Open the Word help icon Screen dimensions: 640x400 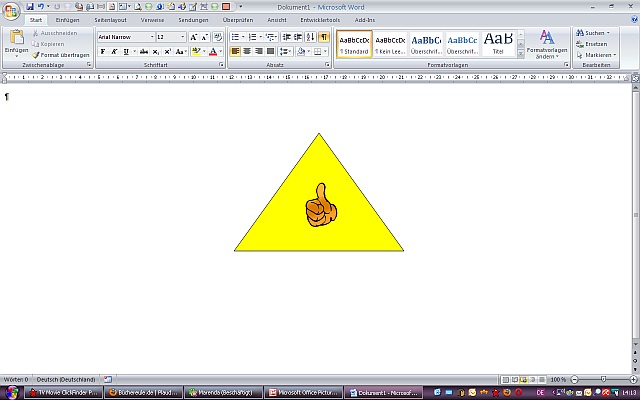[632, 20]
